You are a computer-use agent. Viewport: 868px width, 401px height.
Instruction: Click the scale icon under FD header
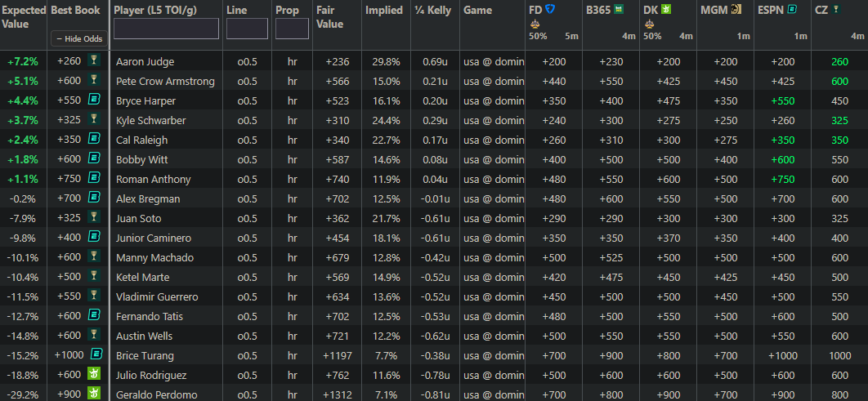click(535, 24)
